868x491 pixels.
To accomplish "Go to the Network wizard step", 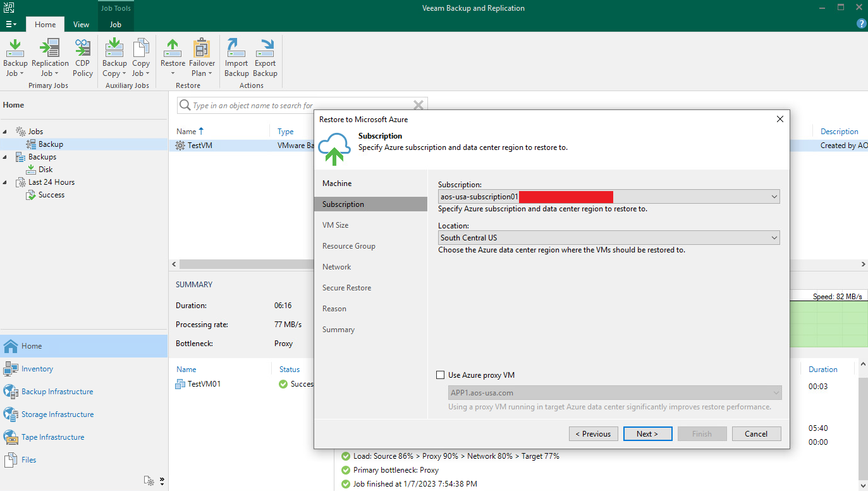I will point(336,267).
